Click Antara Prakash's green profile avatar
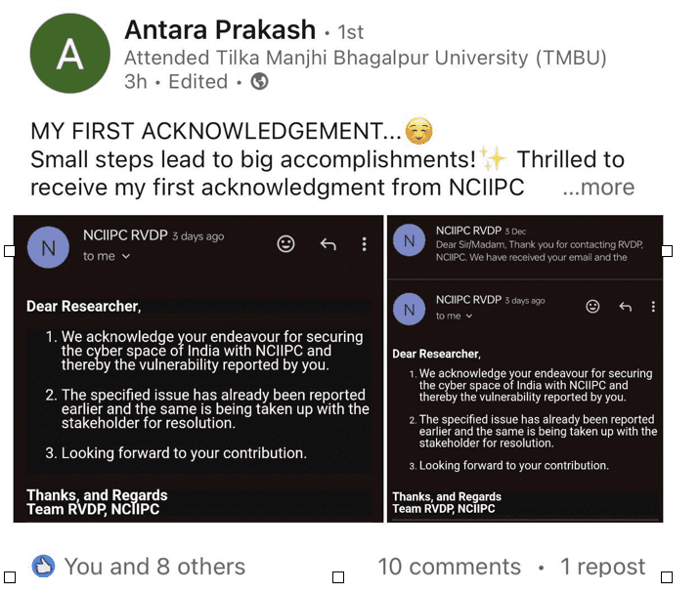The image size is (700, 592). tap(70, 54)
